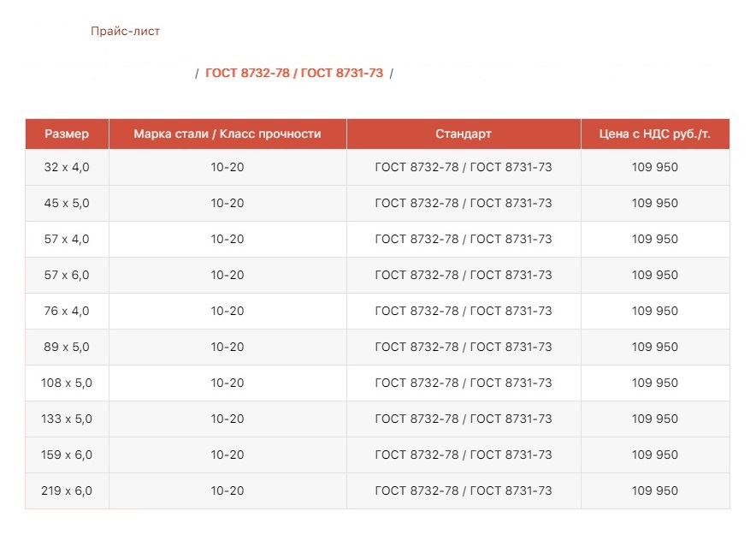Select the Марка стали / Класс прочности header
This screenshot has height=535, width=756.
click(227, 134)
